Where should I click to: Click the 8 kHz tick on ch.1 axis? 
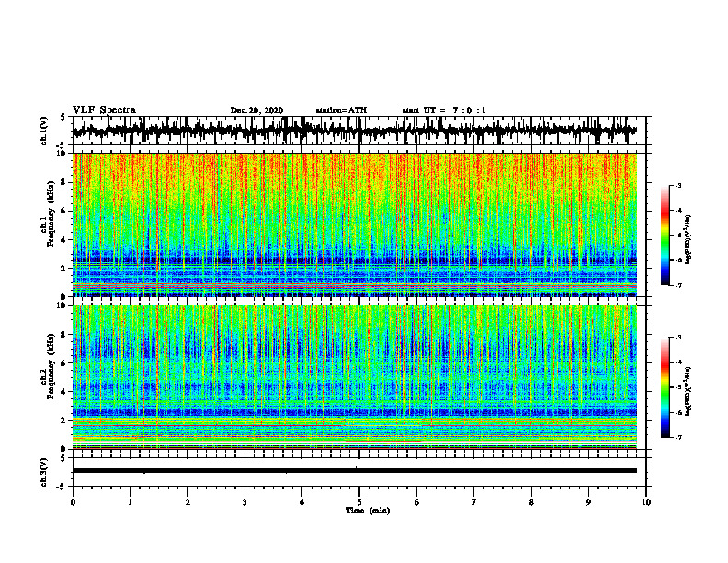click(x=64, y=182)
